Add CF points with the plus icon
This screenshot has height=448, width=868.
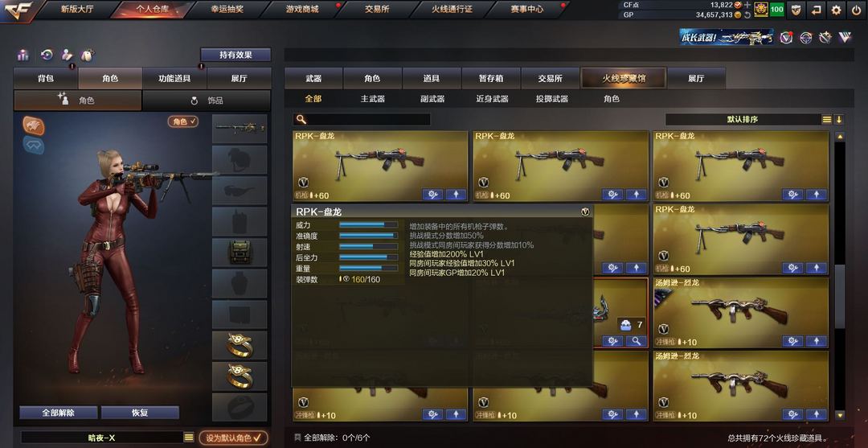(x=748, y=5)
